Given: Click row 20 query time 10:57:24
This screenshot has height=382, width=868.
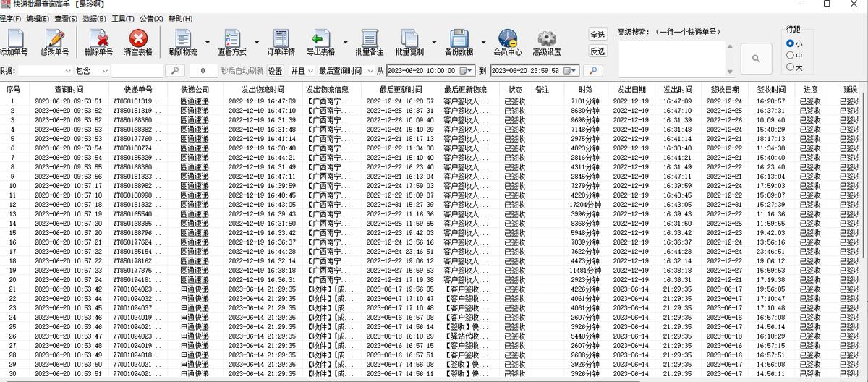Looking at the screenshot, I should click(68, 280).
